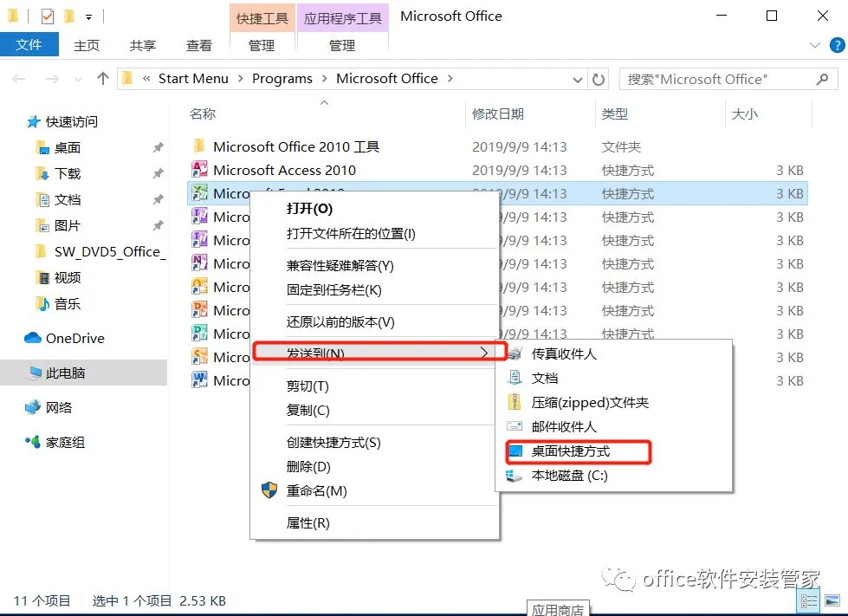
Task: Select the Publisher shortcut icon
Action: point(199,334)
